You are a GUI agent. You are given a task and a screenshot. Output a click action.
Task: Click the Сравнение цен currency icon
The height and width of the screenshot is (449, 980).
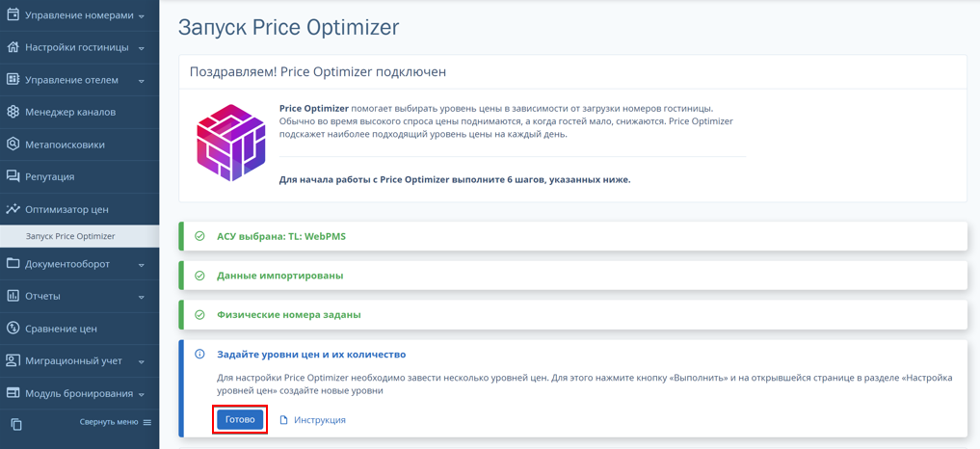[x=13, y=329]
